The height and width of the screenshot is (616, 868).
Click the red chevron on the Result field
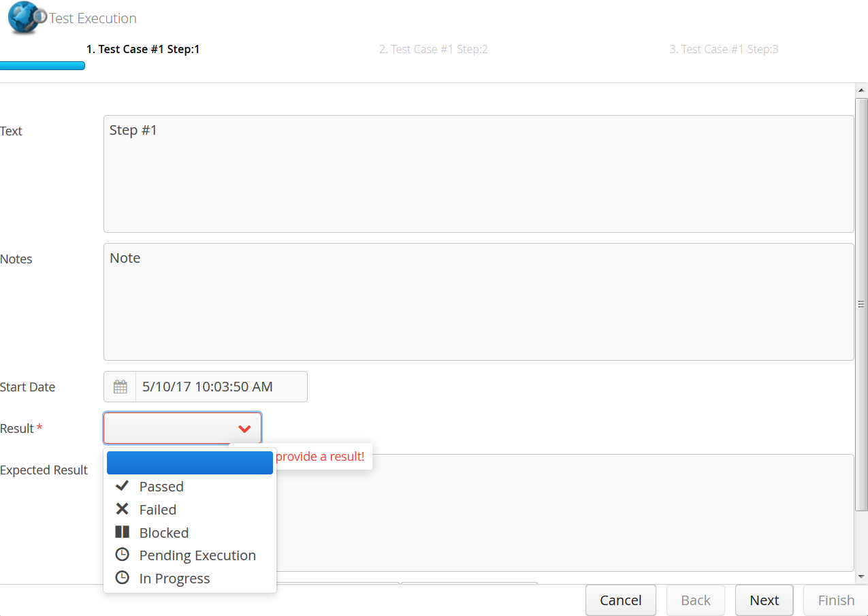pos(244,429)
